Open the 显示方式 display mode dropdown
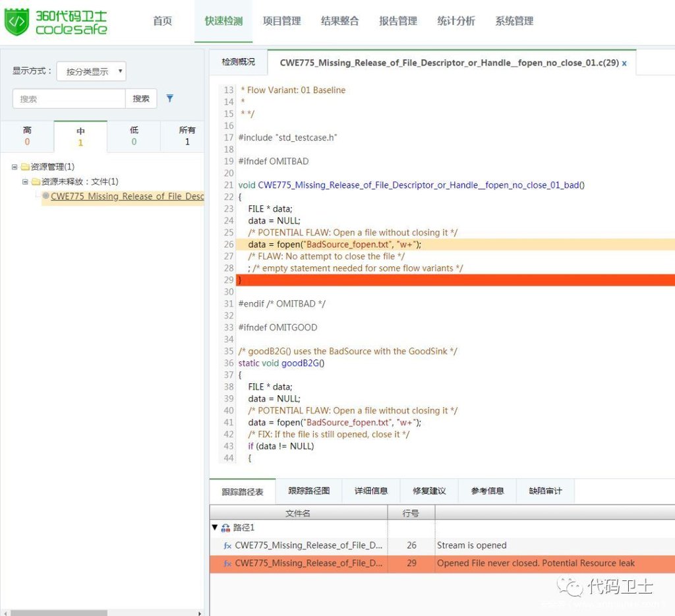 (x=91, y=71)
